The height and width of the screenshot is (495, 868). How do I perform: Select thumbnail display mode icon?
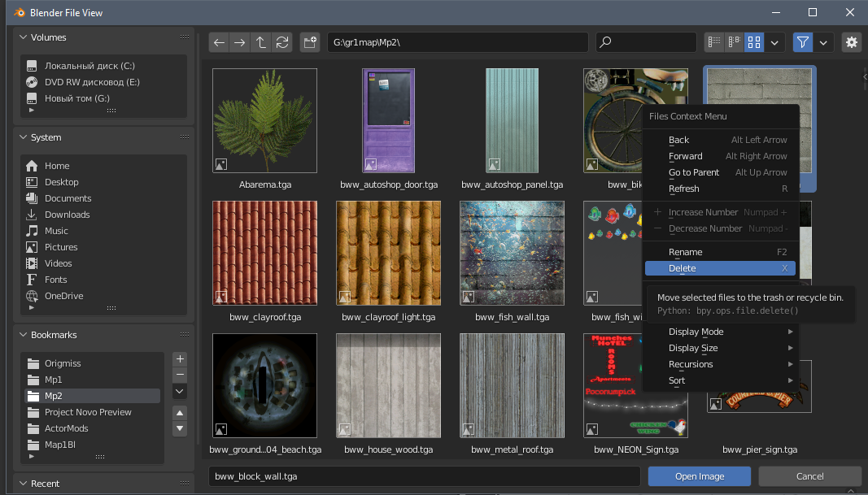pyautogui.click(x=754, y=42)
